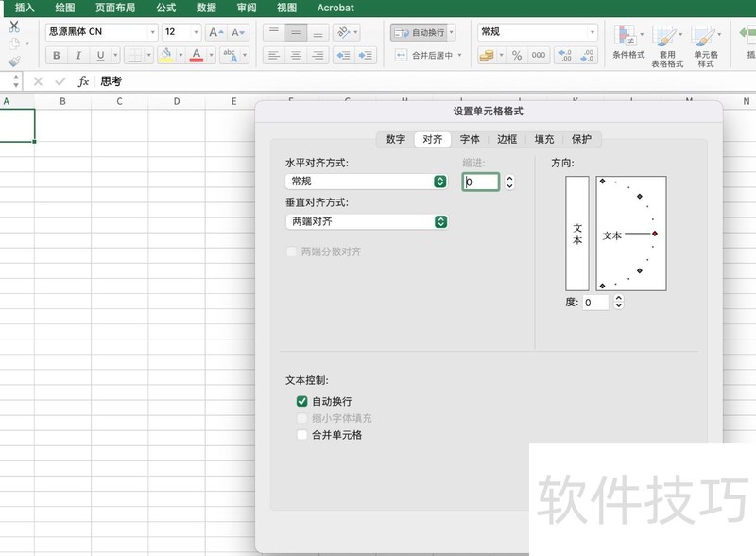756x556 pixels.
Task: Click the percentage style icon
Action: click(x=516, y=55)
